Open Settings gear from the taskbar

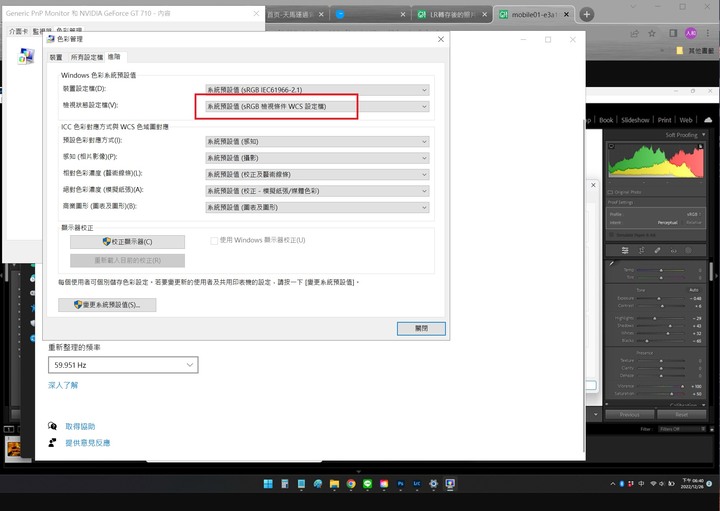point(433,483)
